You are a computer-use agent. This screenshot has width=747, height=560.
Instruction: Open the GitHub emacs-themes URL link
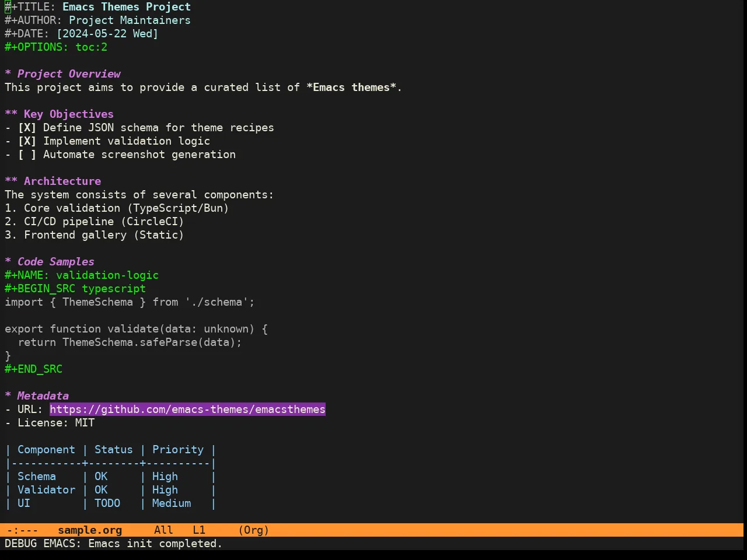187,409
